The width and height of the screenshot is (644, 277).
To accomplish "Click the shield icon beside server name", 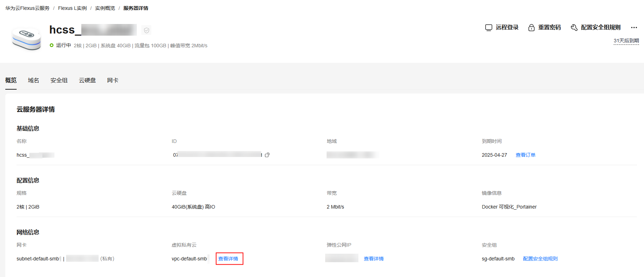I will pos(147,30).
